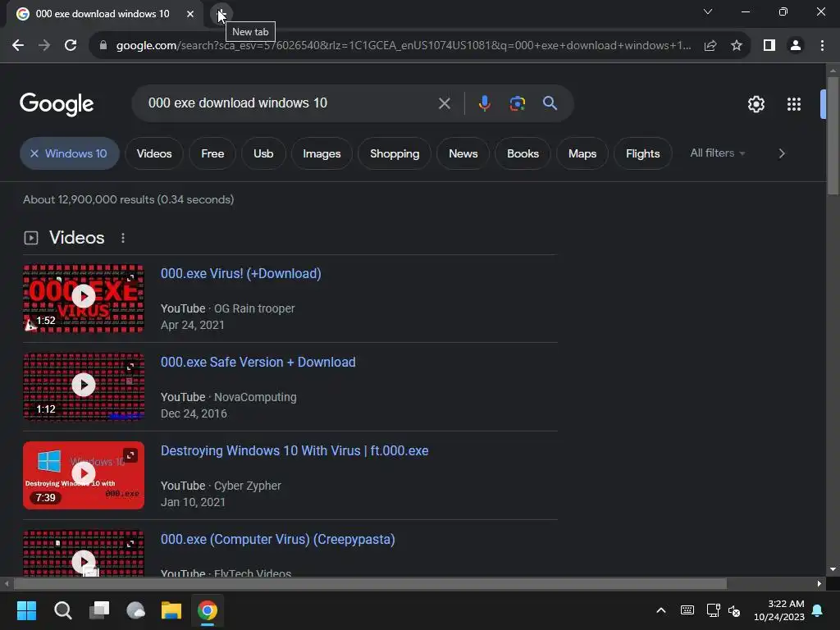The image size is (840, 630).
Task: Share this page from the address bar
Action: click(710, 46)
